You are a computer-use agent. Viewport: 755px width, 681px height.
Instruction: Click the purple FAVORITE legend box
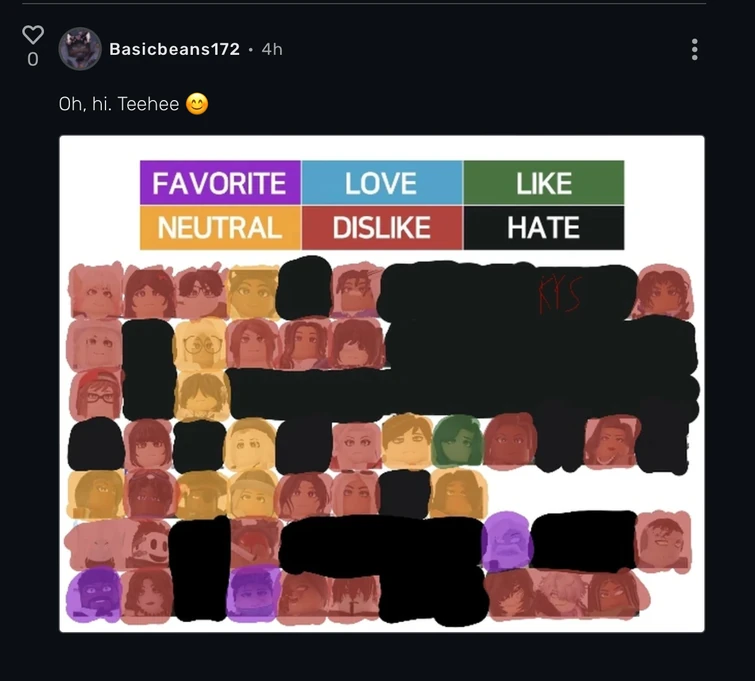220,183
